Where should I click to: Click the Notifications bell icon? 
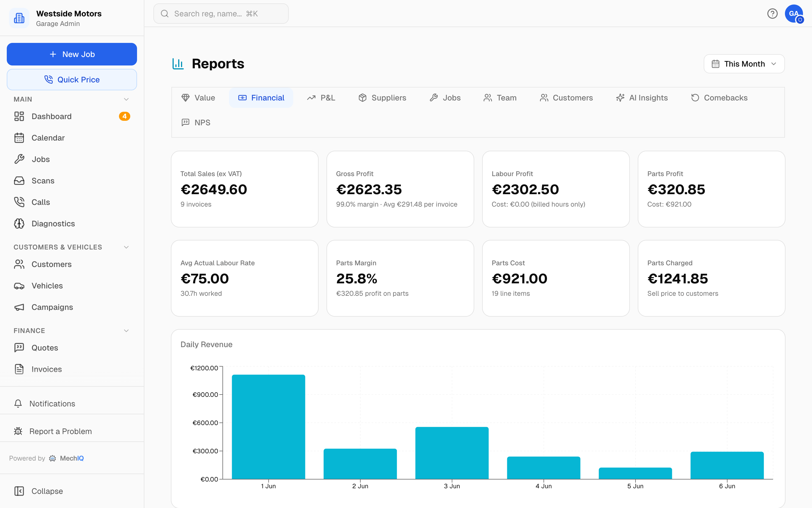pos(18,404)
